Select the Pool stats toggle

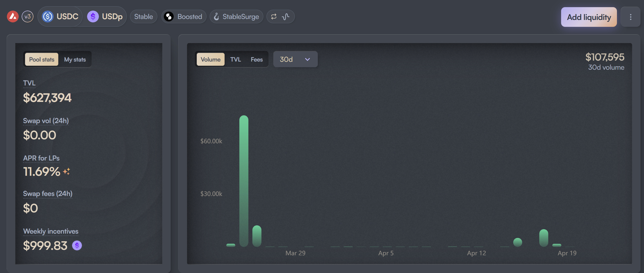coord(42,60)
